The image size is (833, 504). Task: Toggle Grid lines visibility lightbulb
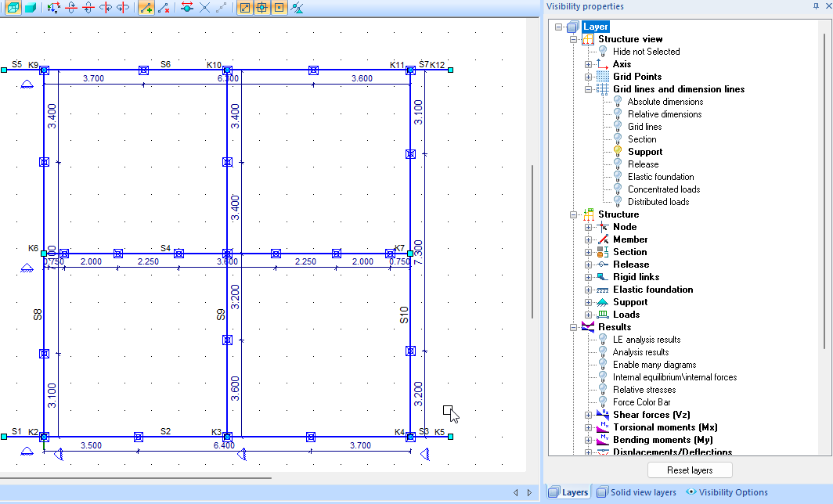618,127
